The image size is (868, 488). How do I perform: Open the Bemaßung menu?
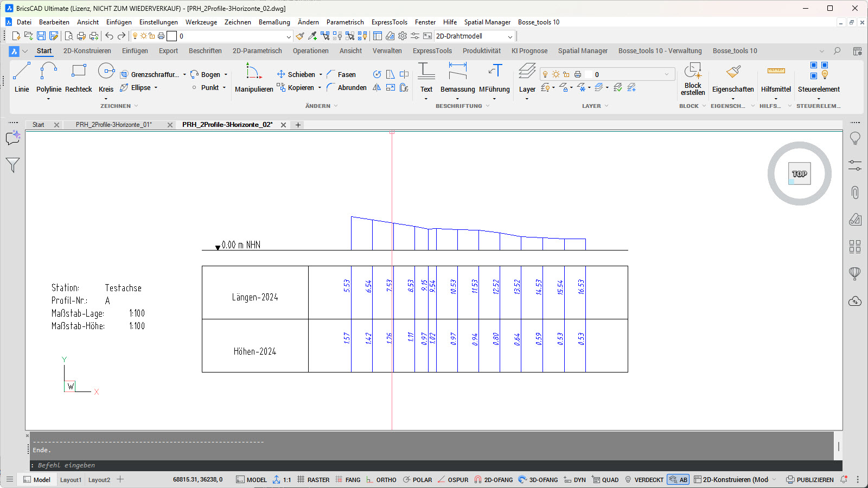274,22
